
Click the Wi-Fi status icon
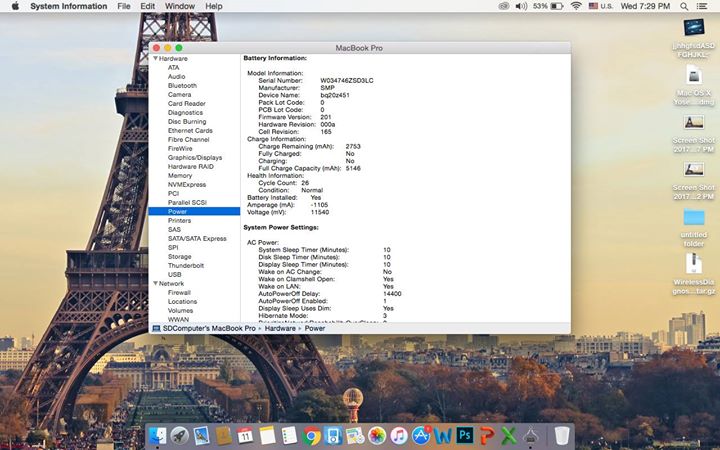point(576,6)
